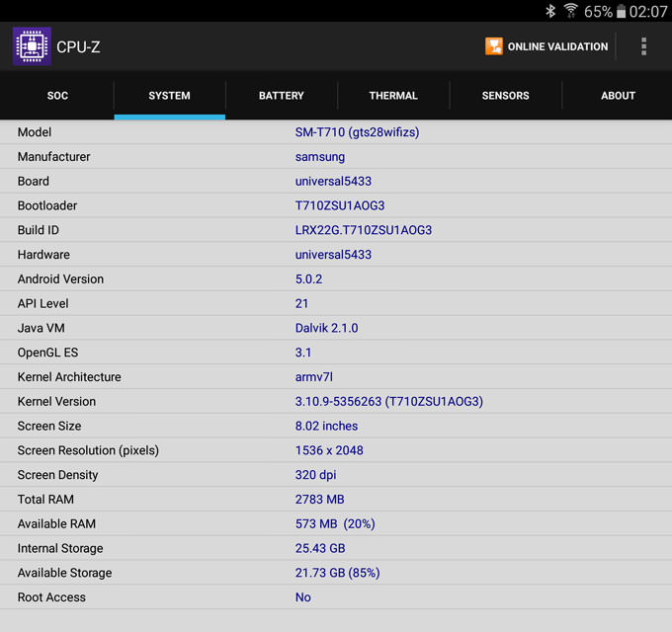The image size is (672, 632).
Task: Tap the Wi-Fi signal status icon
Action: tap(571, 11)
